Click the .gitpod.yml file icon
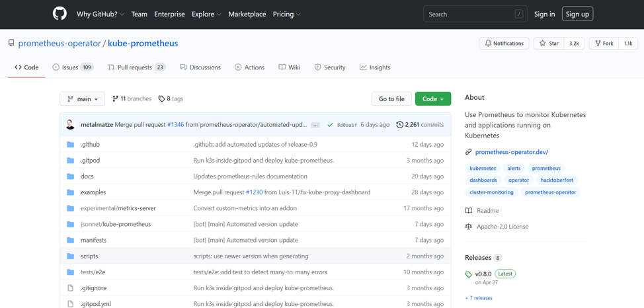 [71, 304]
